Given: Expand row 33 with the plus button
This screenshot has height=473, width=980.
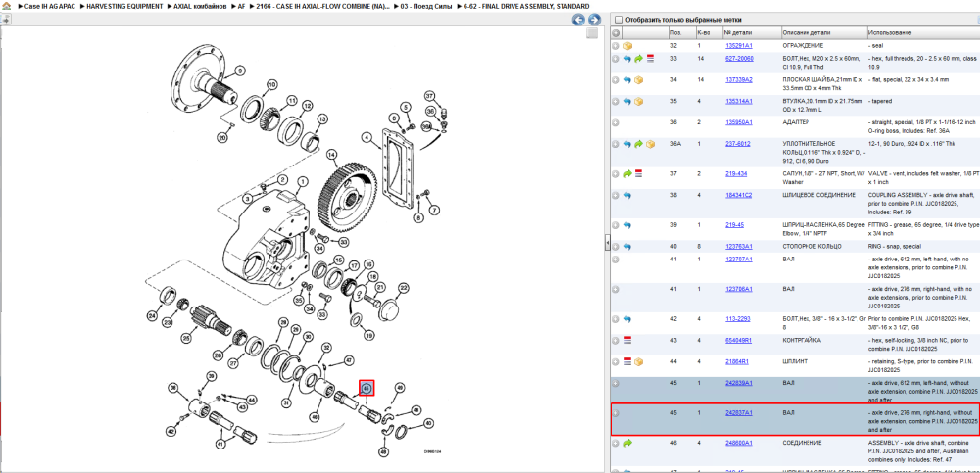Looking at the screenshot, I should [616, 58].
